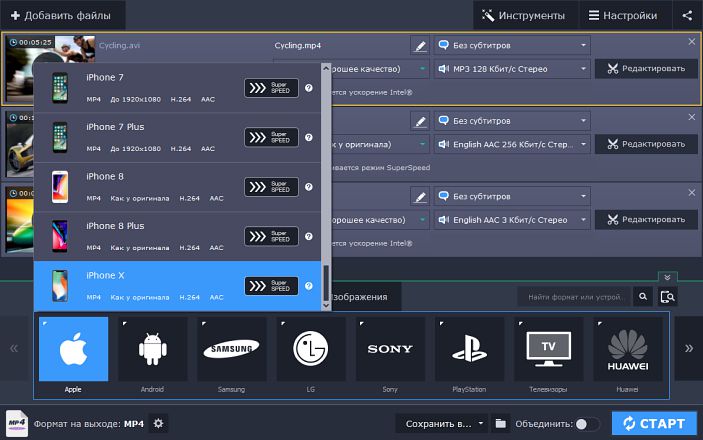Select iPhone 8 Plus preset

tap(178, 236)
